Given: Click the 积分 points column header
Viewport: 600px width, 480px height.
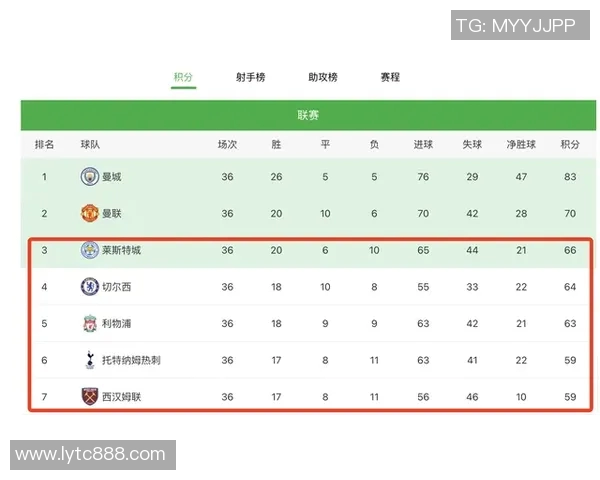Looking at the screenshot, I should 570,145.
